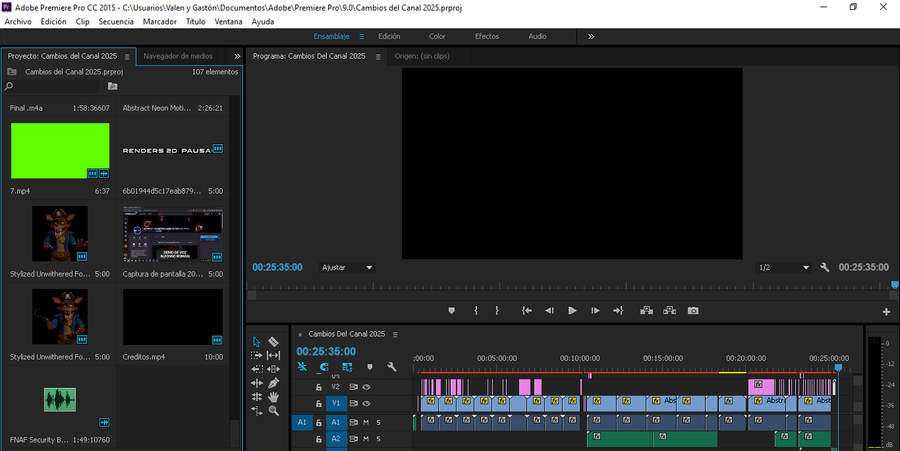Open the Ajustar zoom level dropdown
900x451 pixels.
pos(347,267)
